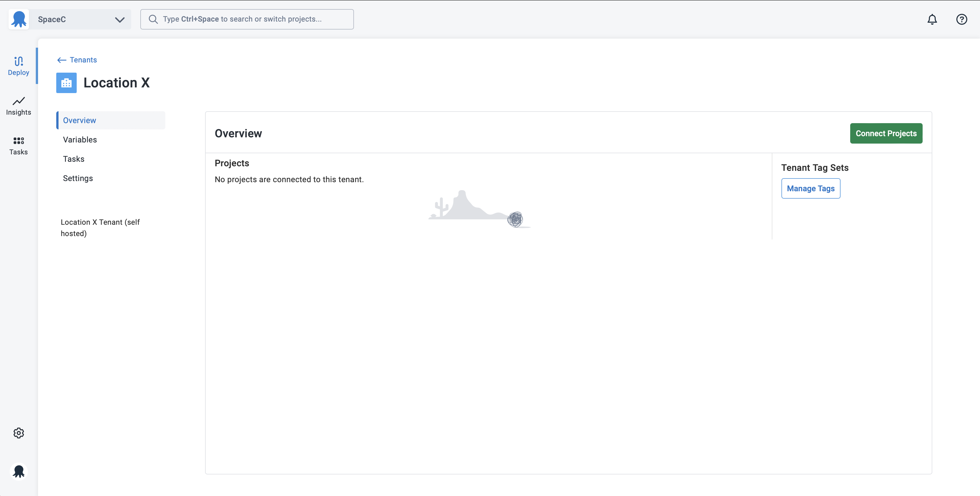Click the Octopus Deploy logo icon
980x496 pixels.
(x=19, y=19)
